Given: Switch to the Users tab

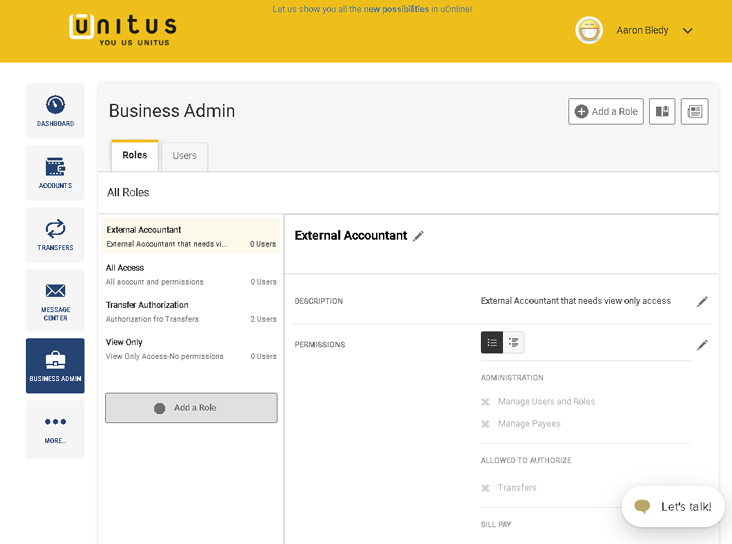Looking at the screenshot, I should 184,156.
